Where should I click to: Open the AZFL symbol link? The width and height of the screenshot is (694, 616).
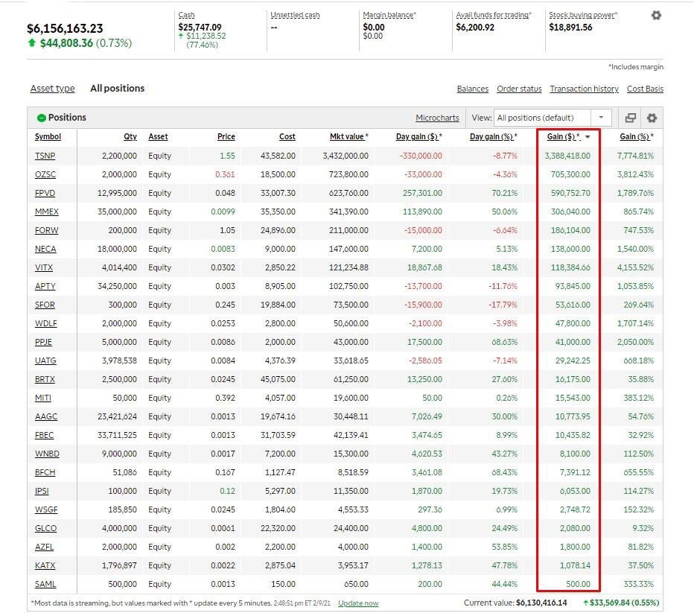coord(44,547)
